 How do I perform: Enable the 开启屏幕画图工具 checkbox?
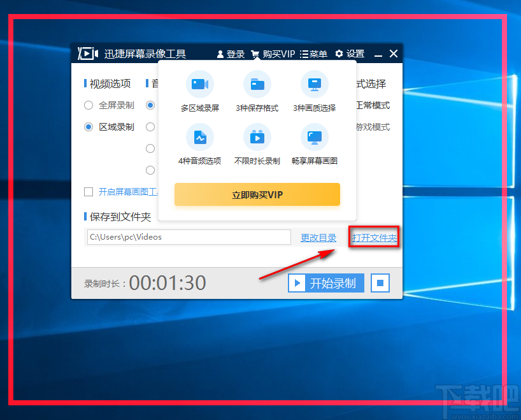[89, 192]
